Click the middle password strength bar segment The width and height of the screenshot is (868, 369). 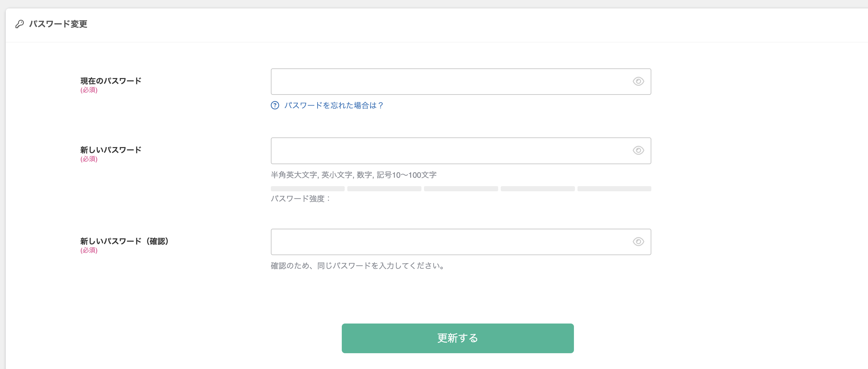pyautogui.click(x=461, y=189)
